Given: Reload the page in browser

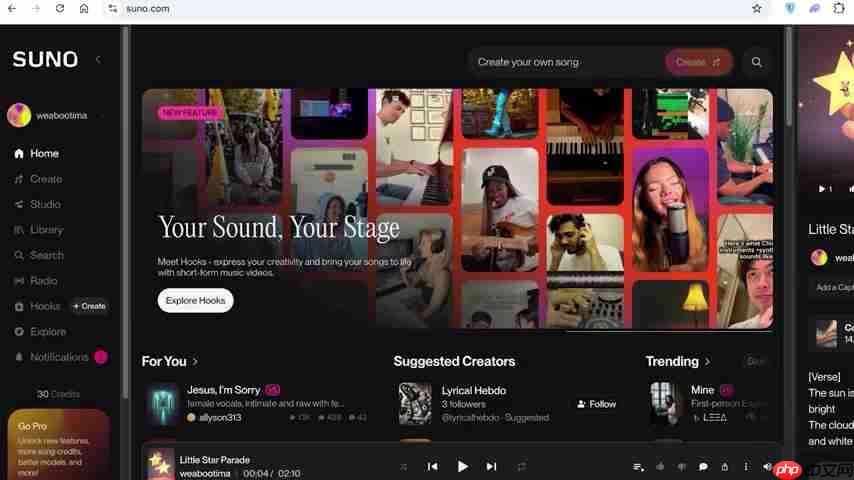Looking at the screenshot, I should click(x=60, y=8).
